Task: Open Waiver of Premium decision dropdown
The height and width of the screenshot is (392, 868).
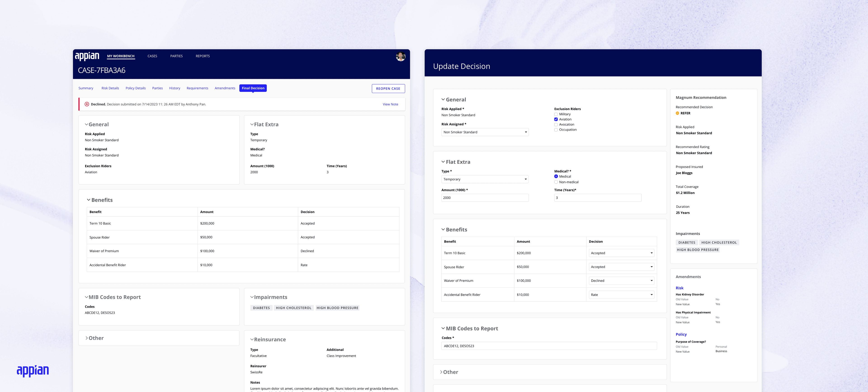Action: tap(621, 281)
